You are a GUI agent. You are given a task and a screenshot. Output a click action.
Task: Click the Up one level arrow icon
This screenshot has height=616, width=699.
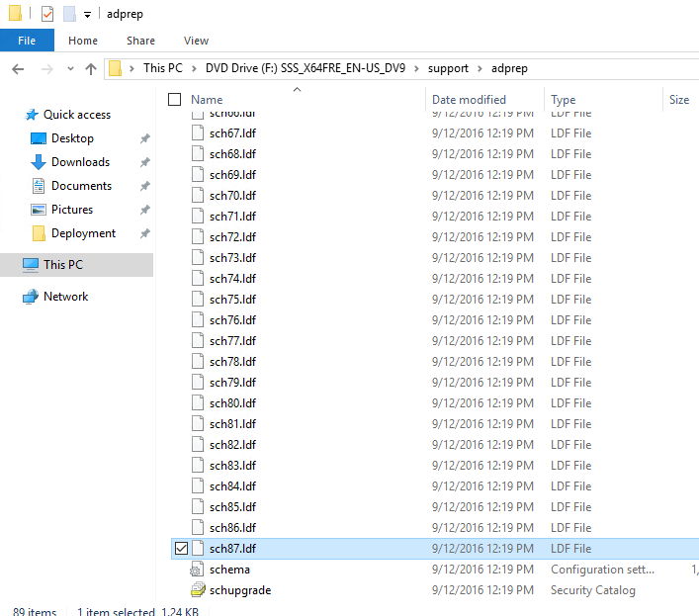(91, 69)
